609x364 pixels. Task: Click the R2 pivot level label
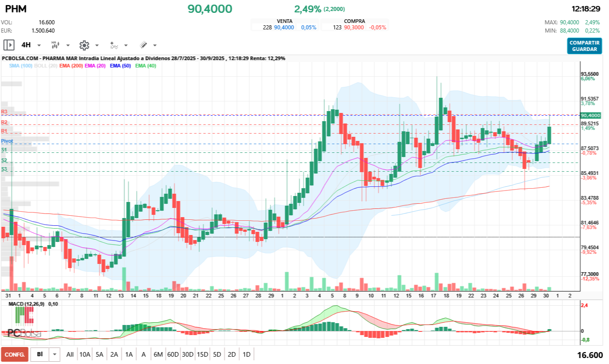click(x=4, y=122)
